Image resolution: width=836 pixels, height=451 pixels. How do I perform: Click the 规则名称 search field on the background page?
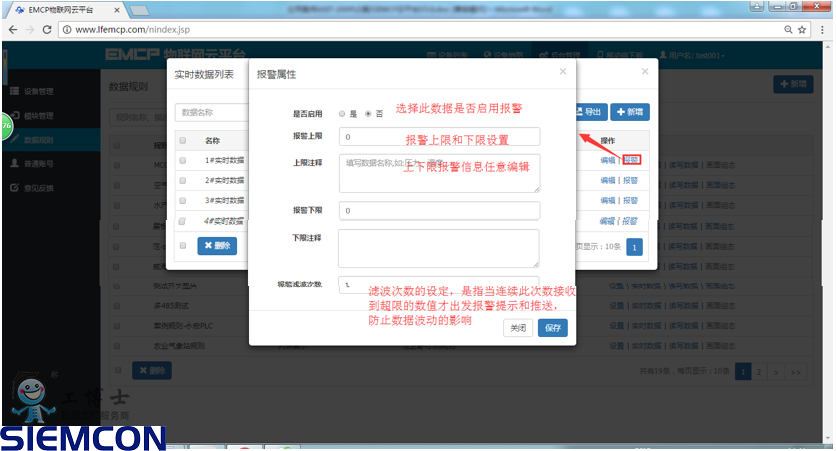pyautogui.click(x=140, y=117)
